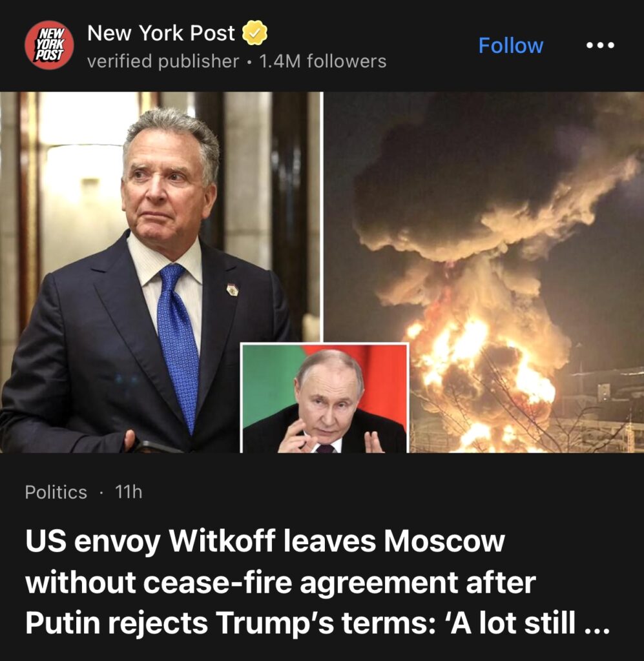Tap the 11h timestamp

129,491
